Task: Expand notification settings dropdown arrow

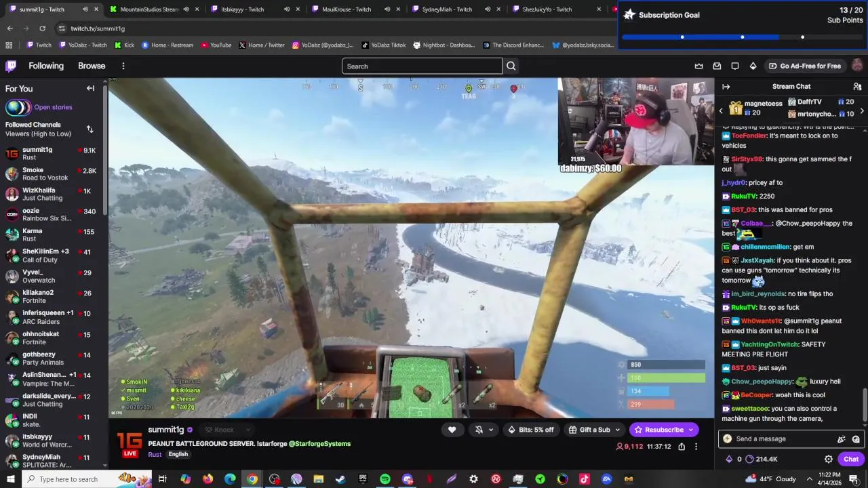Action: click(x=491, y=430)
